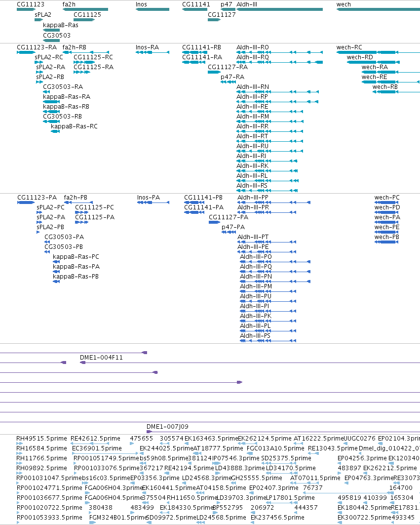Select EST AT16222.5prime
Image resolution: width=420 pixels, height=525 pixels.
(x=298, y=444)
